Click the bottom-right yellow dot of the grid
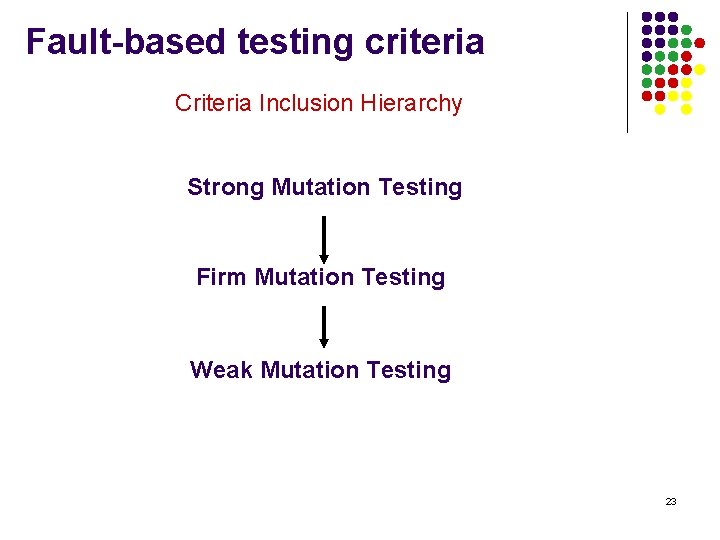 point(686,109)
